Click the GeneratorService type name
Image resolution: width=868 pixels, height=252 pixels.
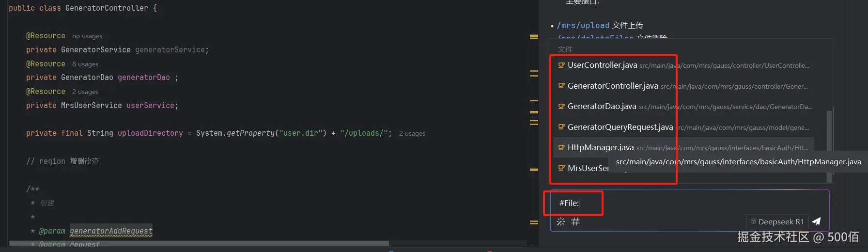(x=96, y=50)
